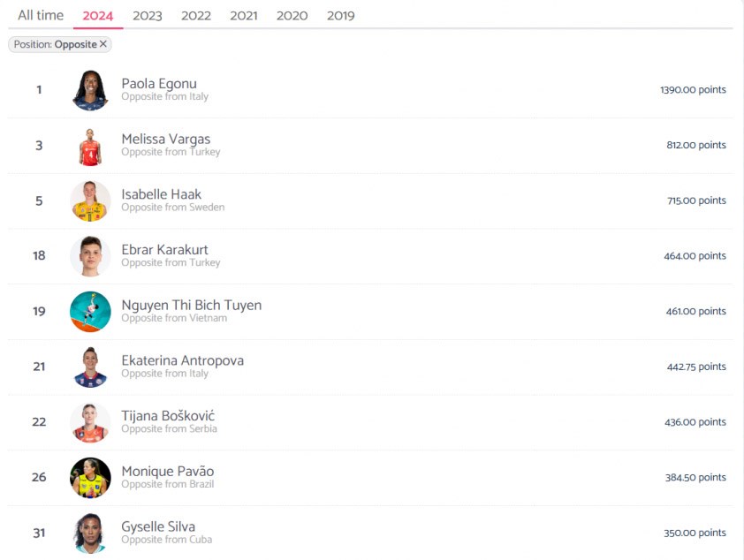
Task: Click Paola Egonu's profile photo
Action: tap(90, 90)
